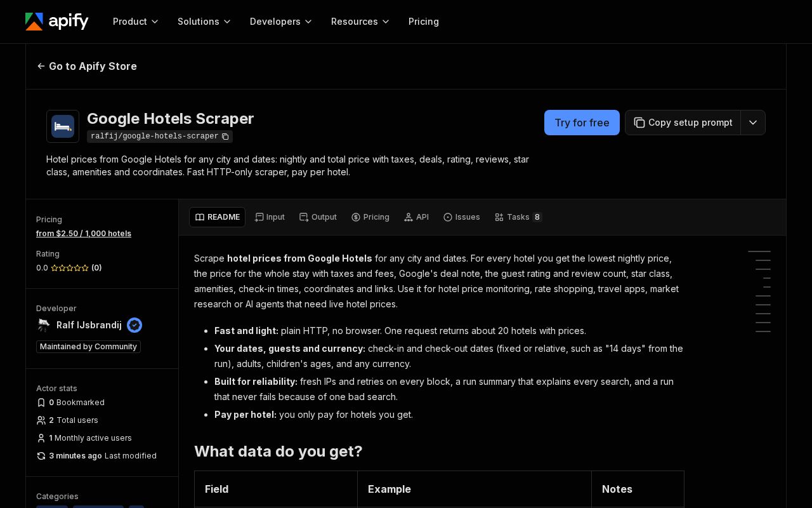
Task: Open the Pricing page in top navigation
Action: (x=424, y=22)
